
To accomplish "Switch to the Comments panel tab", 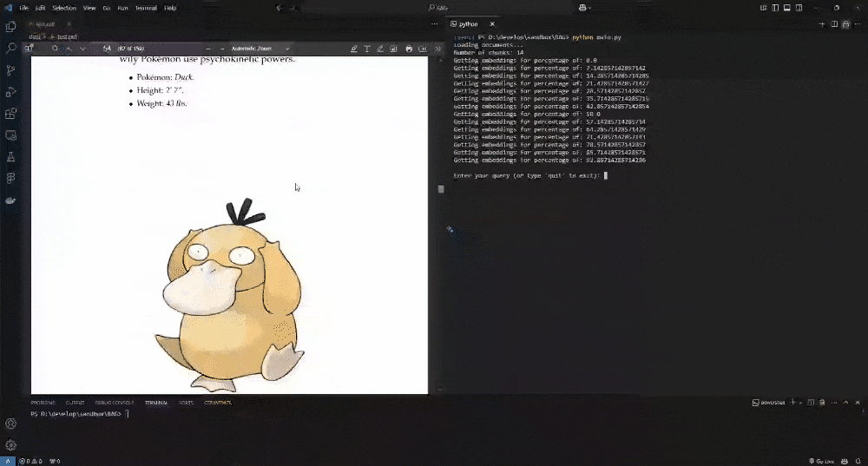I will coord(218,403).
